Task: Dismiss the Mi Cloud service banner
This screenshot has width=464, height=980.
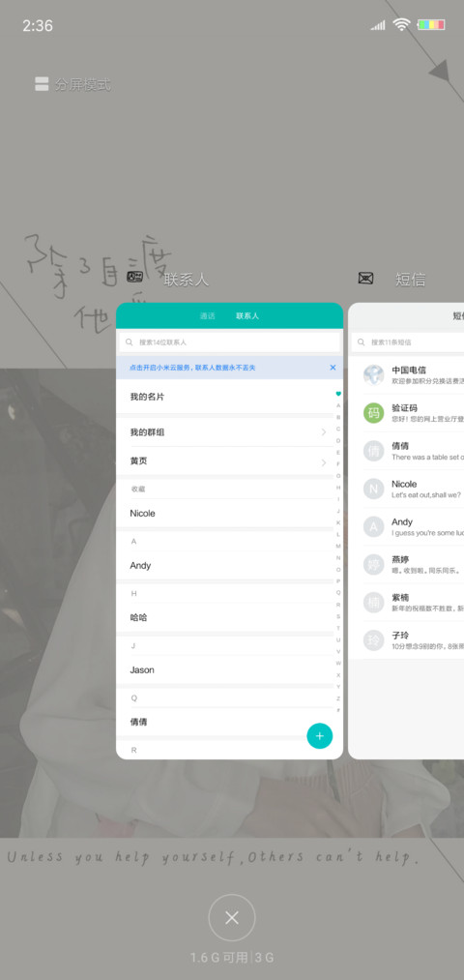Action: (333, 368)
